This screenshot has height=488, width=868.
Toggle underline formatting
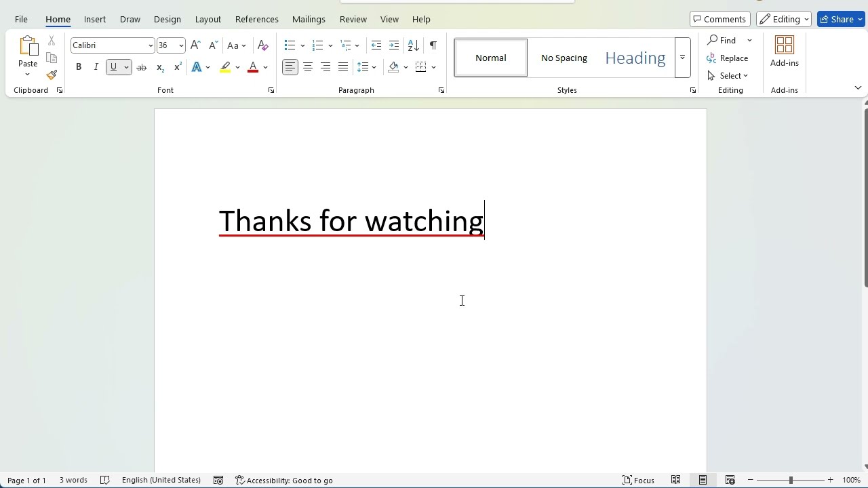tap(113, 67)
